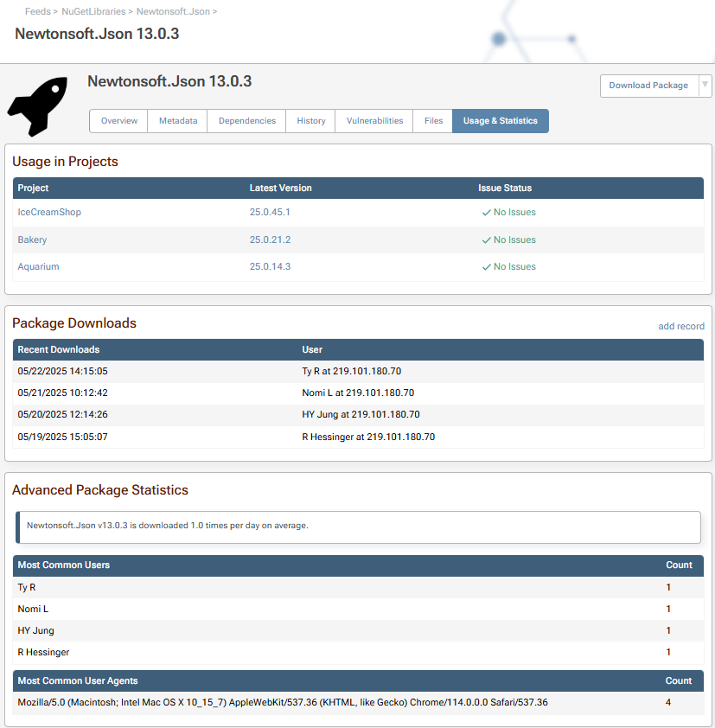Open the NuGetLibraries breadcrumb link
This screenshot has width=715, height=728.
click(93, 11)
